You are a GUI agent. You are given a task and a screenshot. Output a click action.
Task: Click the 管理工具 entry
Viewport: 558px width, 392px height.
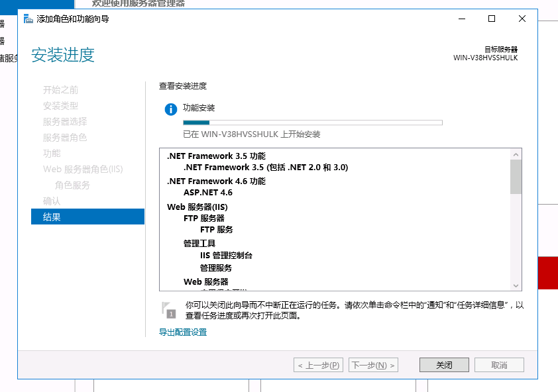[199, 243]
